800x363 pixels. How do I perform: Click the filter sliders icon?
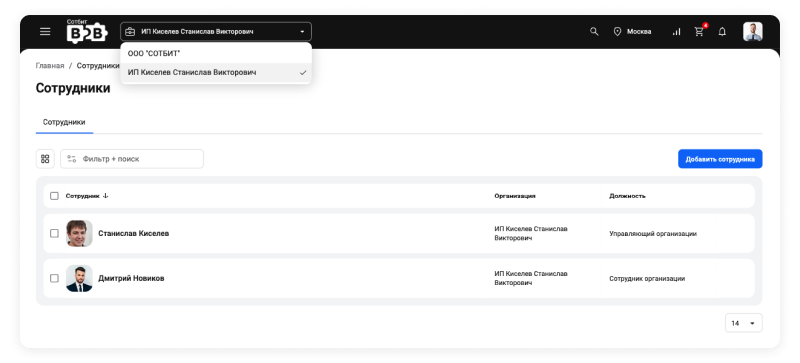(x=71, y=159)
